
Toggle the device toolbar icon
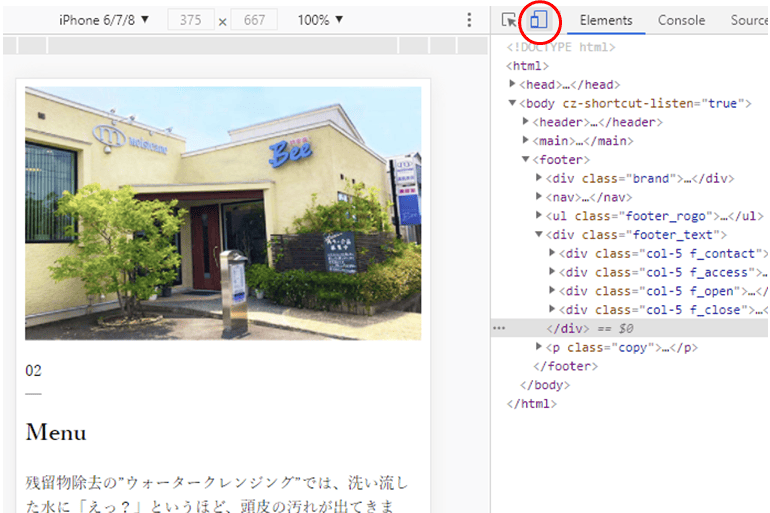[539, 20]
